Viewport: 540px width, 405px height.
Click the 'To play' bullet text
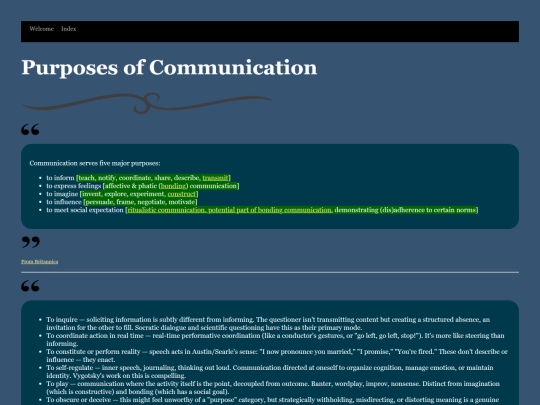(273, 388)
